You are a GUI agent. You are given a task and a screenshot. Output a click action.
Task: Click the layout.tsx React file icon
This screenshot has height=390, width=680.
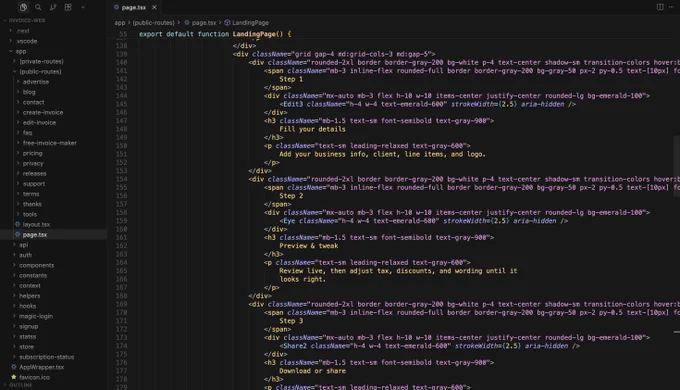click(18, 225)
